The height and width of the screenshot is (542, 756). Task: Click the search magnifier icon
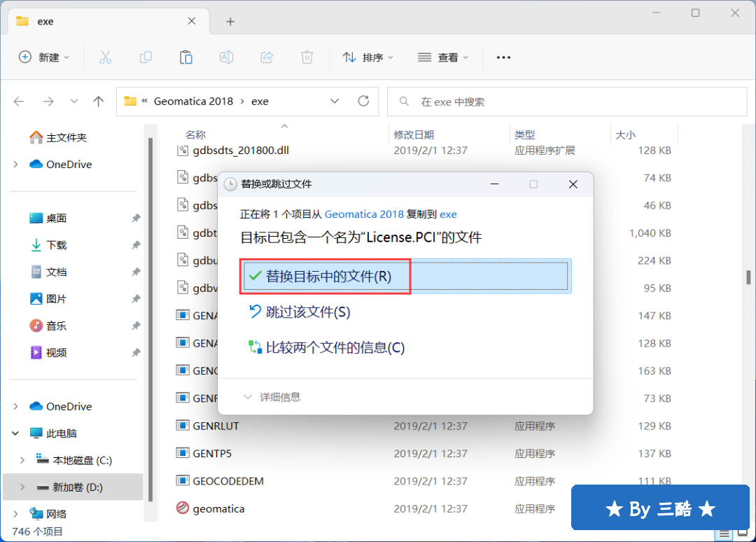pos(404,102)
